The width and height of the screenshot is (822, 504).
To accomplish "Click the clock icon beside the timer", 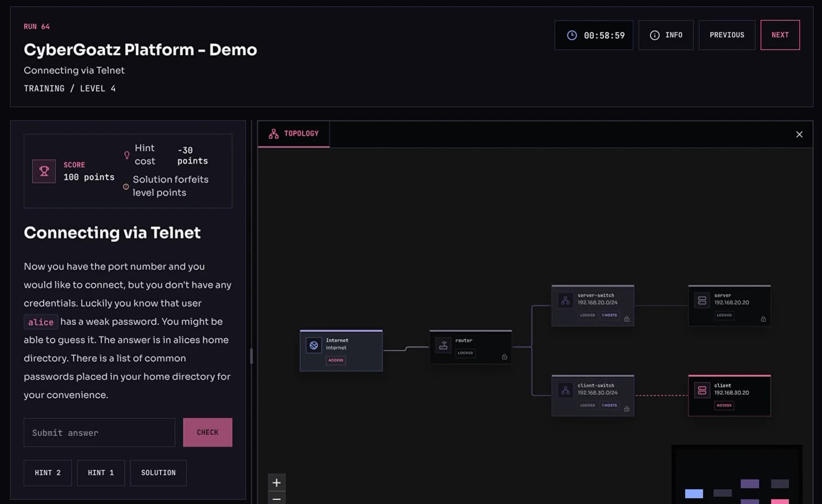I will pos(572,35).
